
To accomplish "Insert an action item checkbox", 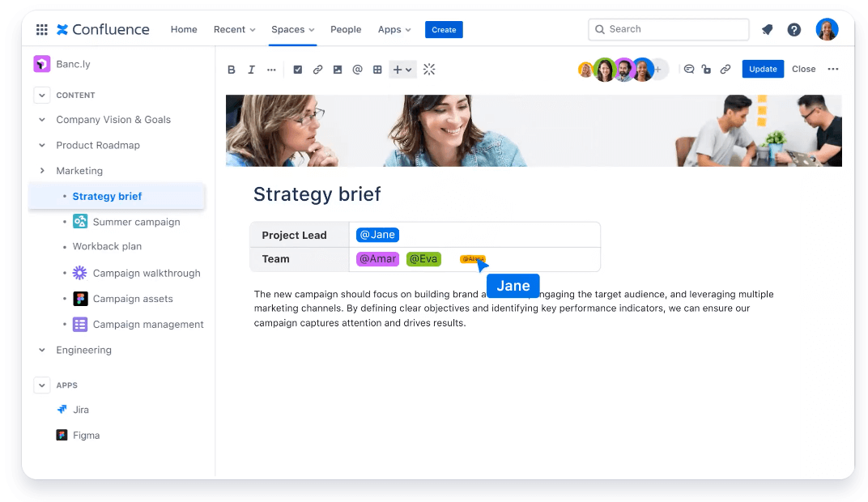I will click(297, 70).
